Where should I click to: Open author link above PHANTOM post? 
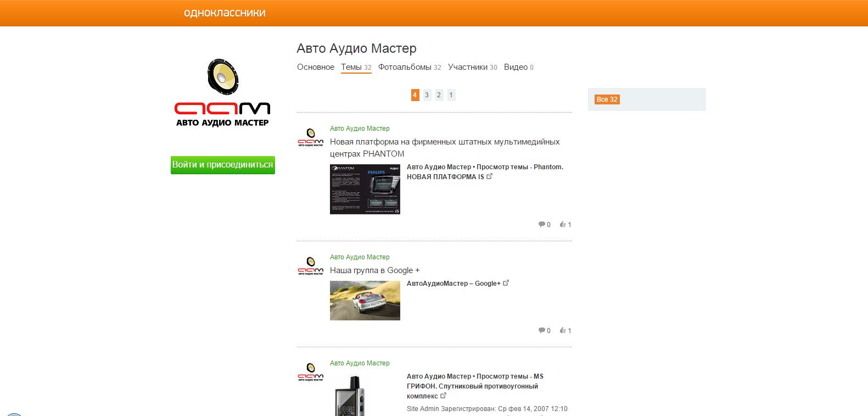(360, 129)
